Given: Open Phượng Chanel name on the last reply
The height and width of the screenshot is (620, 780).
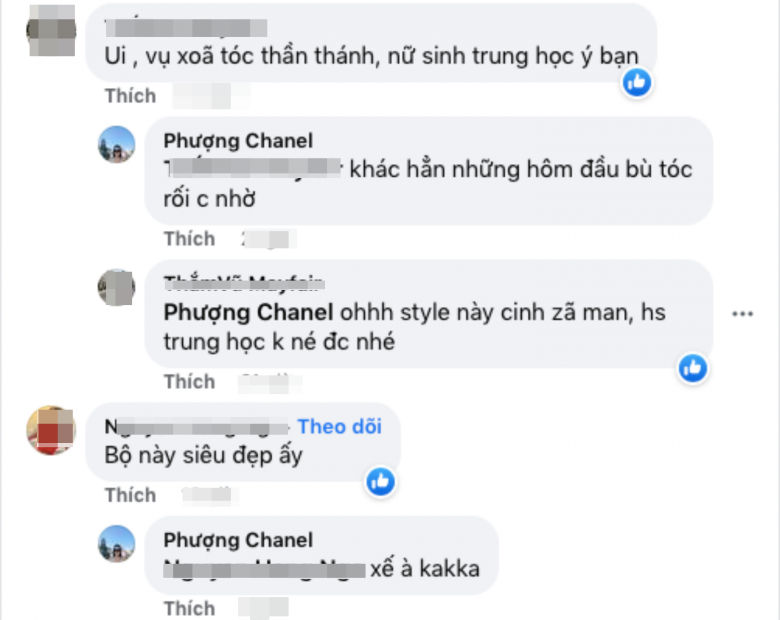Looking at the screenshot, I should tap(238, 540).
